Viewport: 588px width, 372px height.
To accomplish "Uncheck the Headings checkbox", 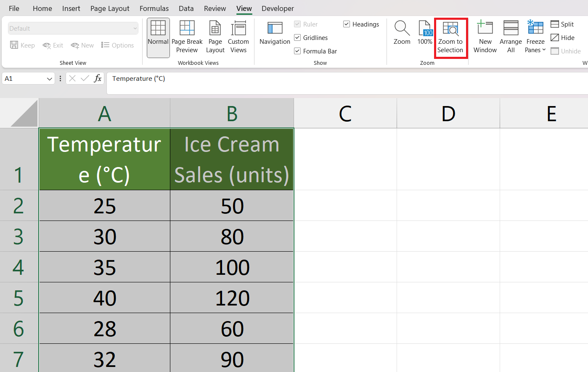I will coord(347,24).
